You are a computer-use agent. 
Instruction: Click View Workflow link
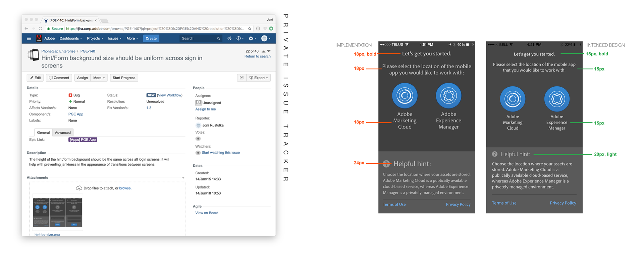(x=170, y=95)
